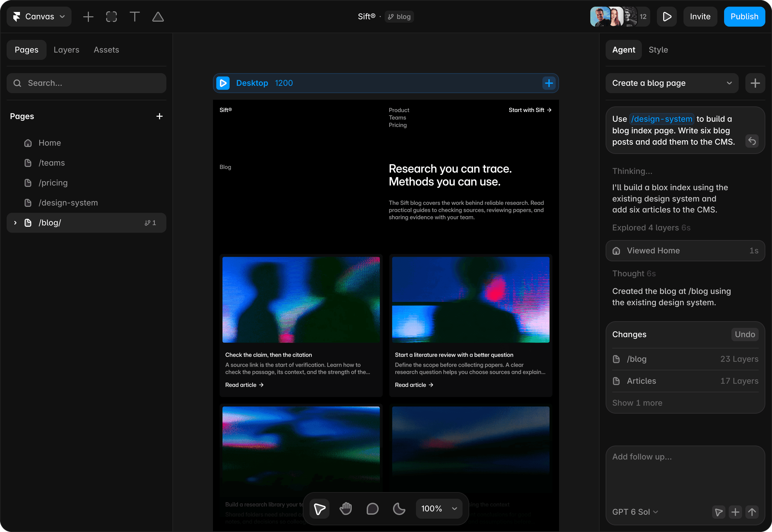Viewport: 772px width, 532px height.
Task: Click Product nav link on canvas
Action: click(x=399, y=110)
